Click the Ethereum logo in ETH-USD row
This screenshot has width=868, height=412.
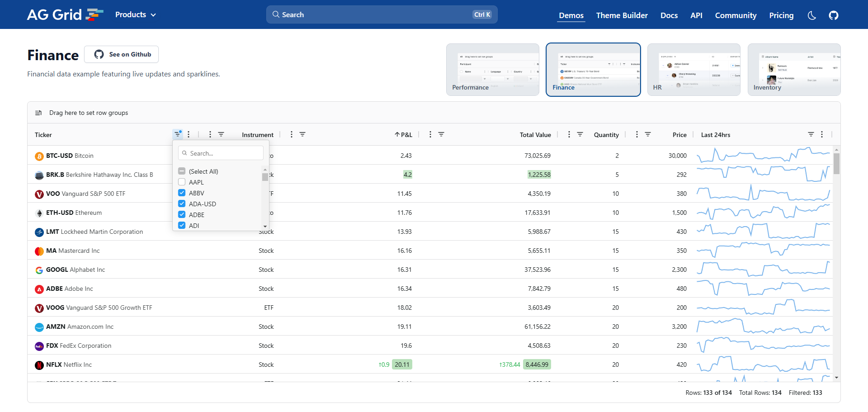tap(39, 213)
